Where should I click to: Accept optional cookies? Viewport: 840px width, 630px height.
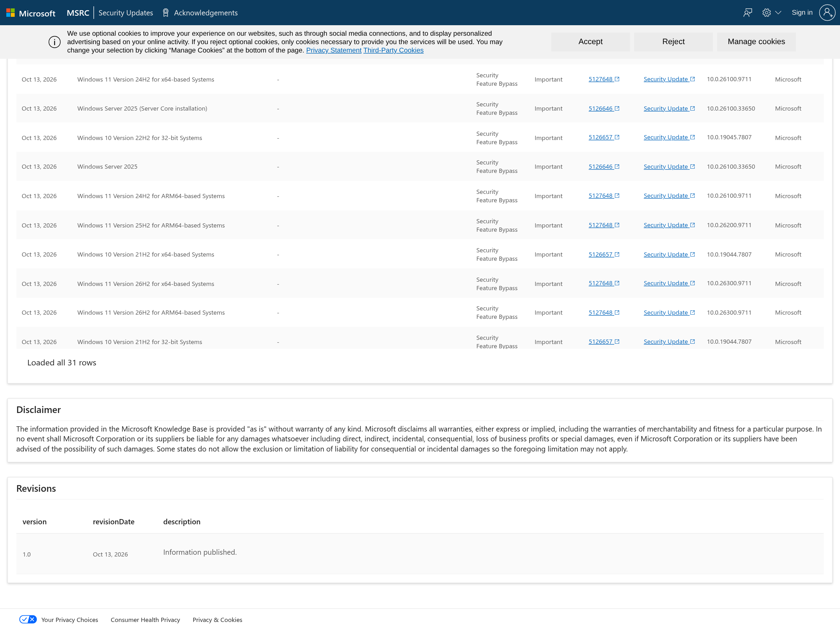coord(590,42)
